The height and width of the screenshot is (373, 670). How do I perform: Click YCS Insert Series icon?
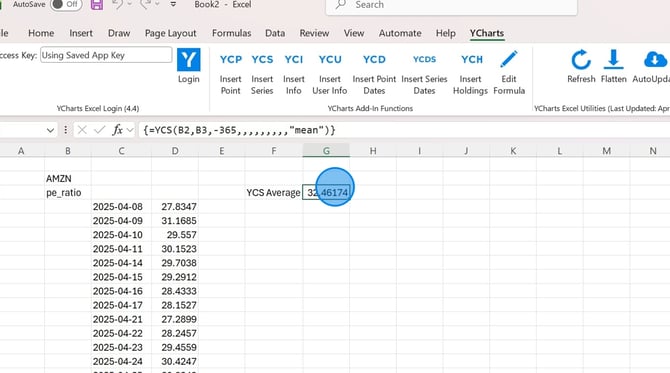tap(262, 59)
